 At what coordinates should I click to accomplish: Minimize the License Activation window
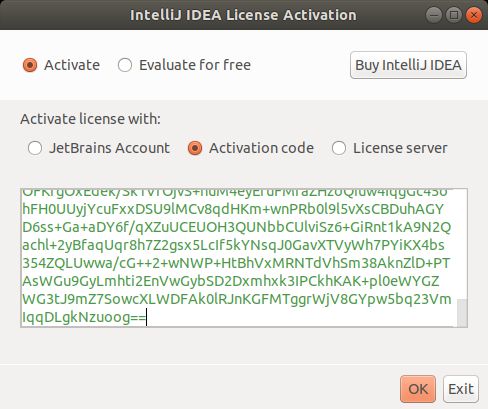pos(434,15)
